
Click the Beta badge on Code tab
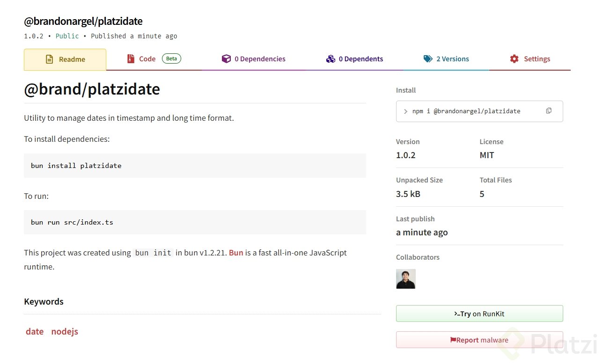(171, 59)
